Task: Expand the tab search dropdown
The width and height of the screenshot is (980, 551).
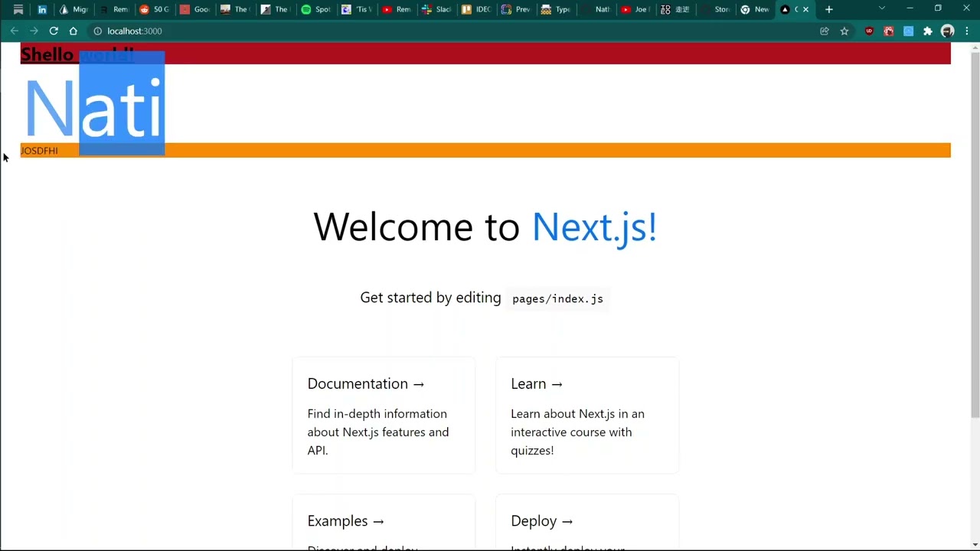Action: (x=882, y=8)
